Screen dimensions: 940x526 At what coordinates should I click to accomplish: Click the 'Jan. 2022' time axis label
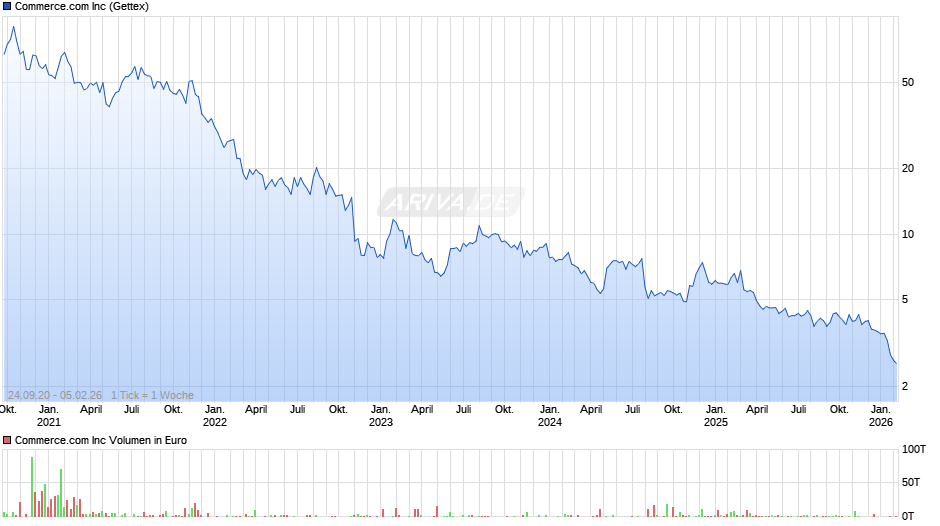pyautogui.click(x=215, y=416)
